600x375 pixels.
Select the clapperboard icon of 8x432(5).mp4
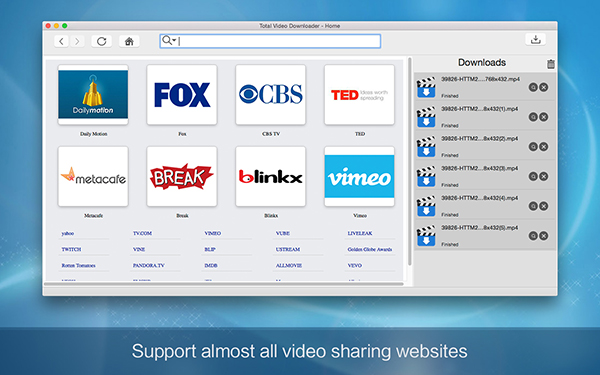coord(426,236)
